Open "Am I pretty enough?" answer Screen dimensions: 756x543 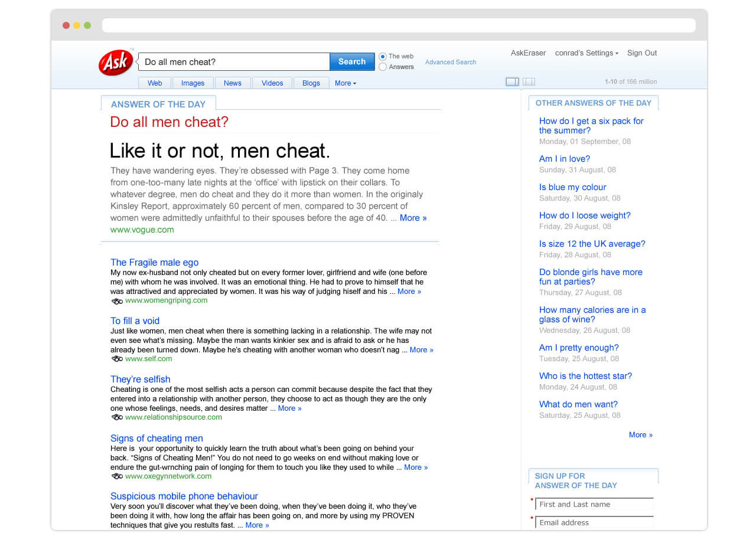point(579,348)
